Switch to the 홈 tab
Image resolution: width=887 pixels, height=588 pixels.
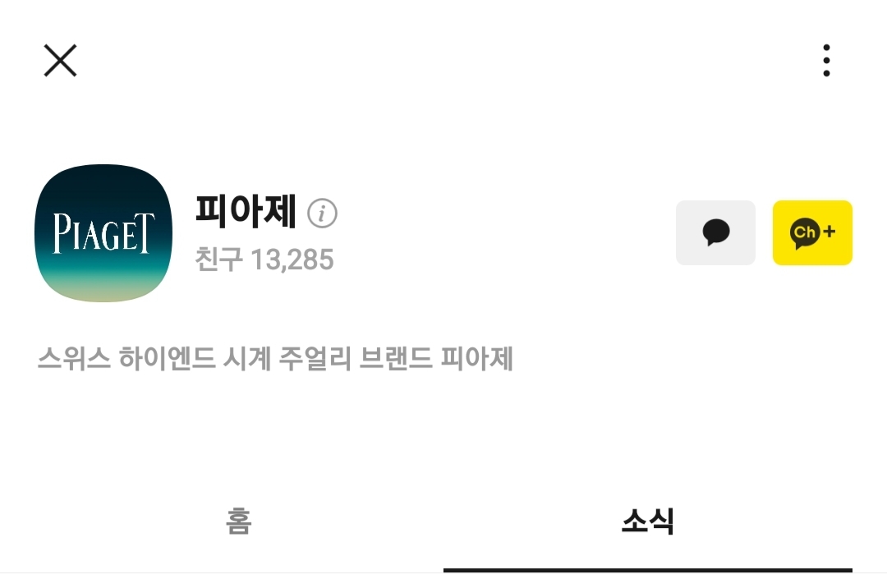238,521
